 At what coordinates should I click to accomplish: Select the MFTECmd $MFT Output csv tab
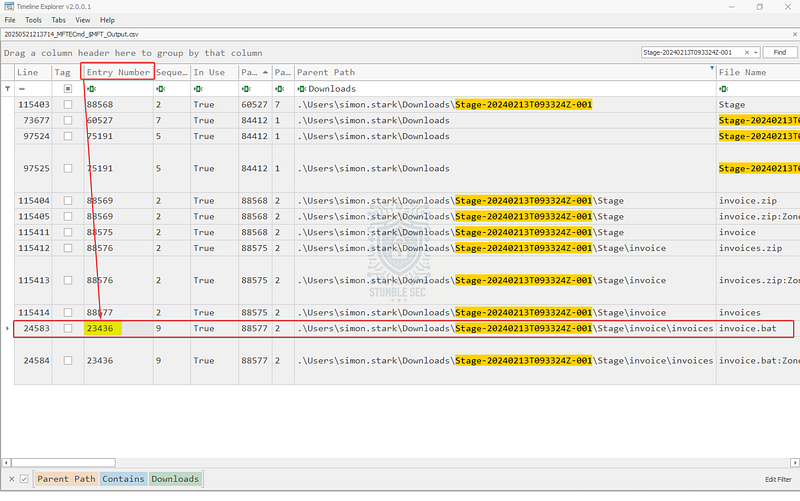(71, 34)
